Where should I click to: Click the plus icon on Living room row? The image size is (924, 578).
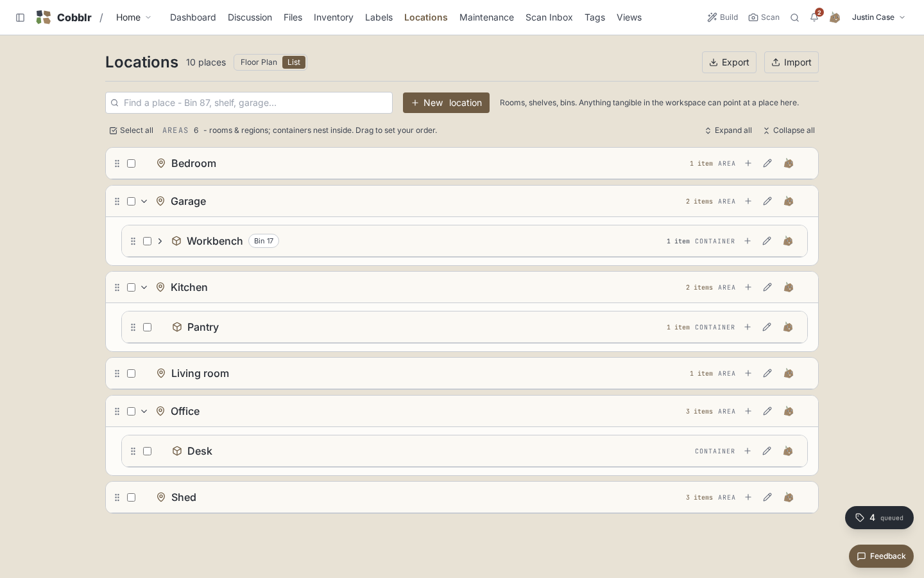(x=748, y=373)
